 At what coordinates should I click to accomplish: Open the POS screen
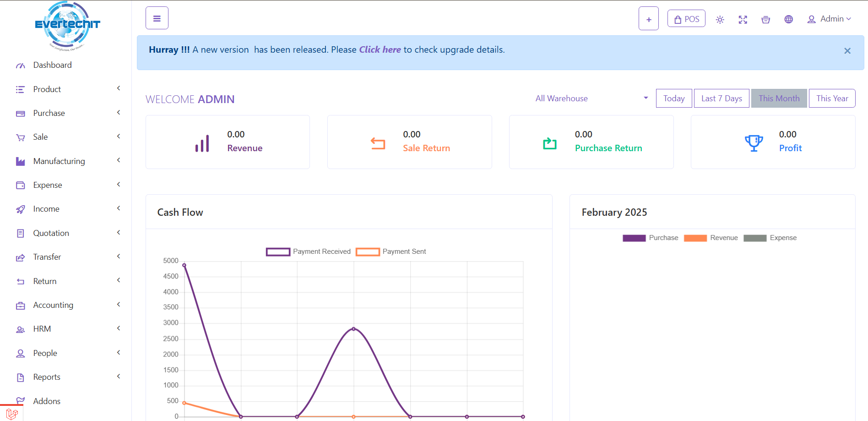686,19
